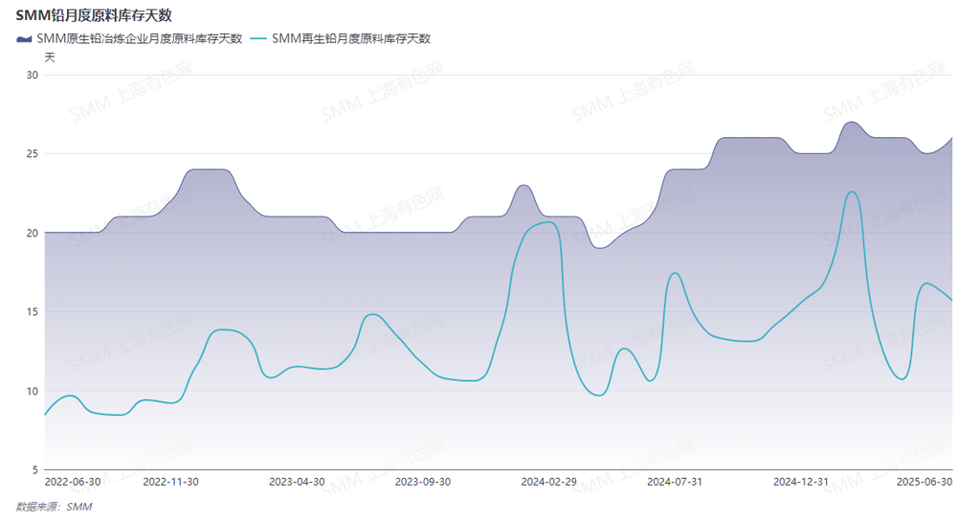Click the x-axis date 2022-11-30
The height and width of the screenshot is (521, 980).
coord(170,483)
